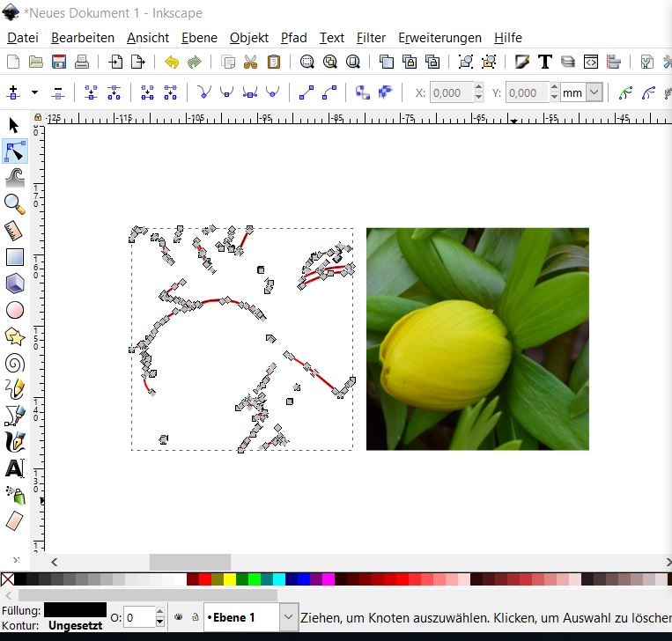The height and width of the screenshot is (641, 672).
Task: Click the no-color X swatch in palette
Action: click(7, 579)
